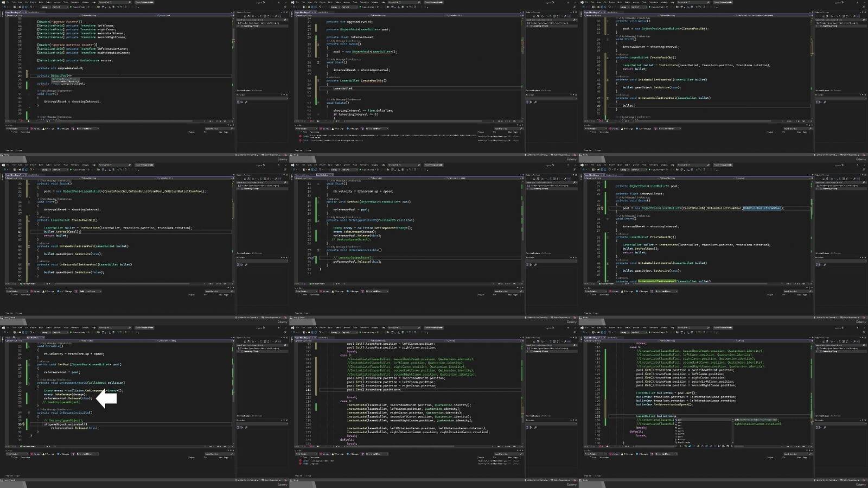Click 'referencePool.Release(this);' beside the white arrow

point(68,398)
